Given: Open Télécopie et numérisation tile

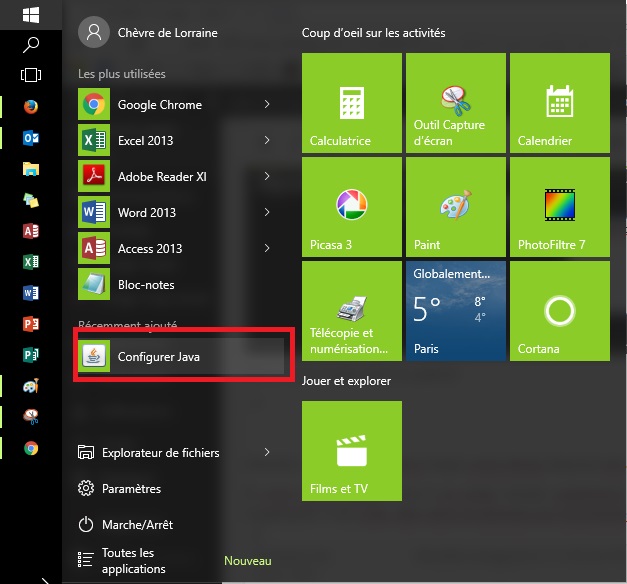Looking at the screenshot, I should tap(352, 311).
